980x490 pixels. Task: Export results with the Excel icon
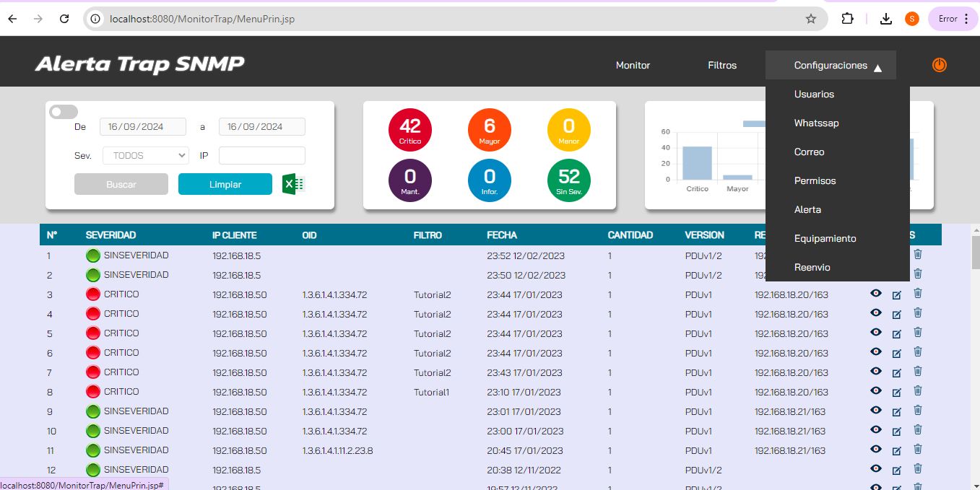pos(293,184)
